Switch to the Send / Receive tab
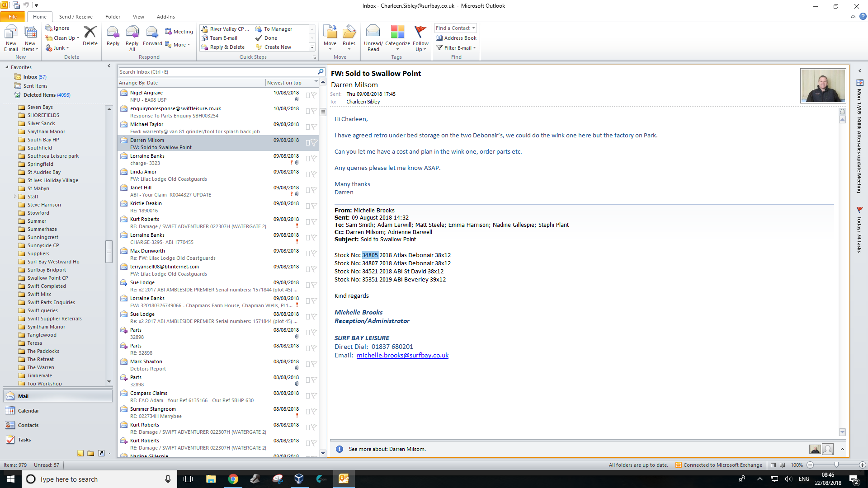Viewport: 868px width, 488px height. (x=75, y=17)
